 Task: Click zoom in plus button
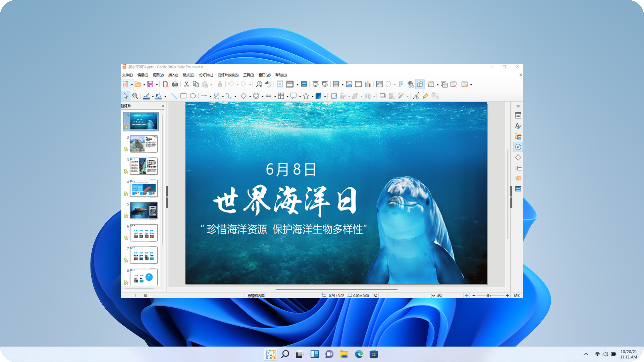507,296
